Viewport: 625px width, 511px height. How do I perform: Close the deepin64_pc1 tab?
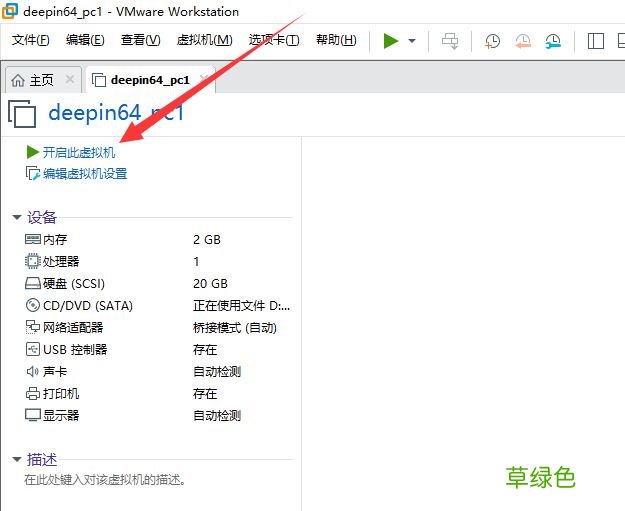(x=204, y=79)
